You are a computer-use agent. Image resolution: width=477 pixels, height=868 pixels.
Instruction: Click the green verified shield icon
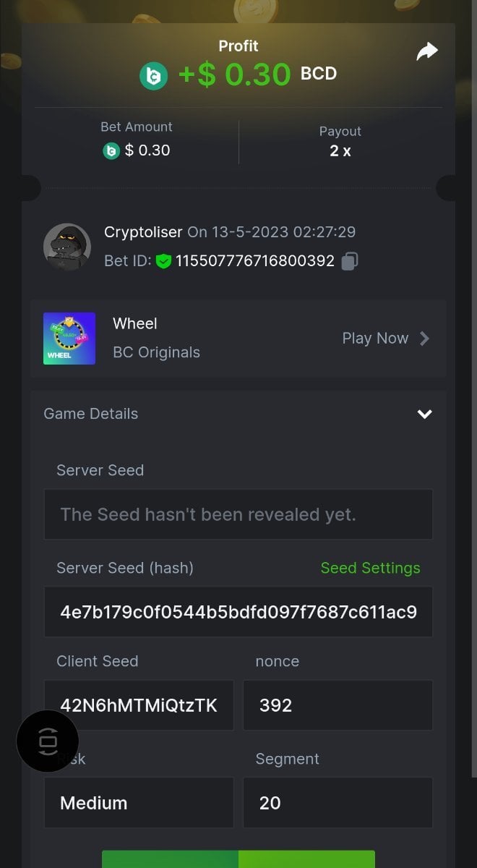[163, 261]
